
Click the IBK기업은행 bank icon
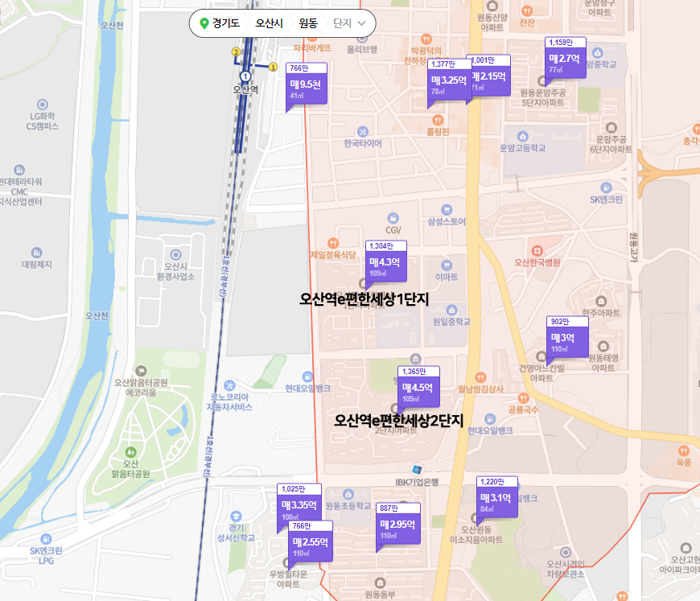click(417, 470)
